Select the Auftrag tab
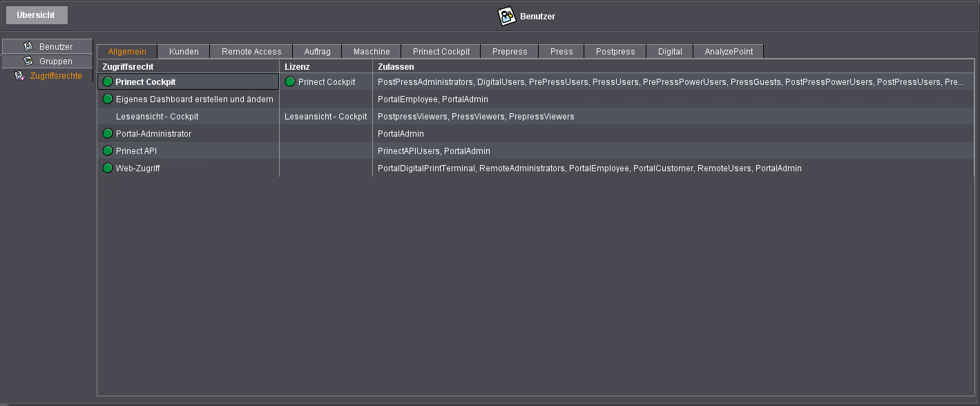The image size is (980, 406). [x=316, y=50]
